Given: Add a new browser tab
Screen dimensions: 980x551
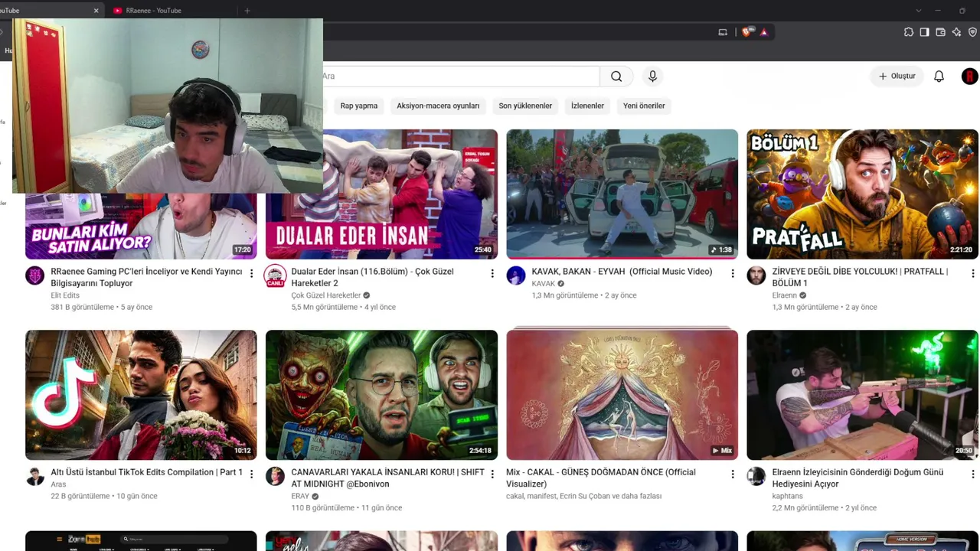Looking at the screenshot, I should (247, 11).
